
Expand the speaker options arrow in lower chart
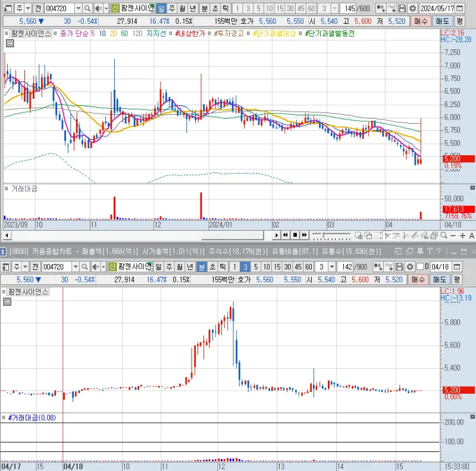pos(104,267)
